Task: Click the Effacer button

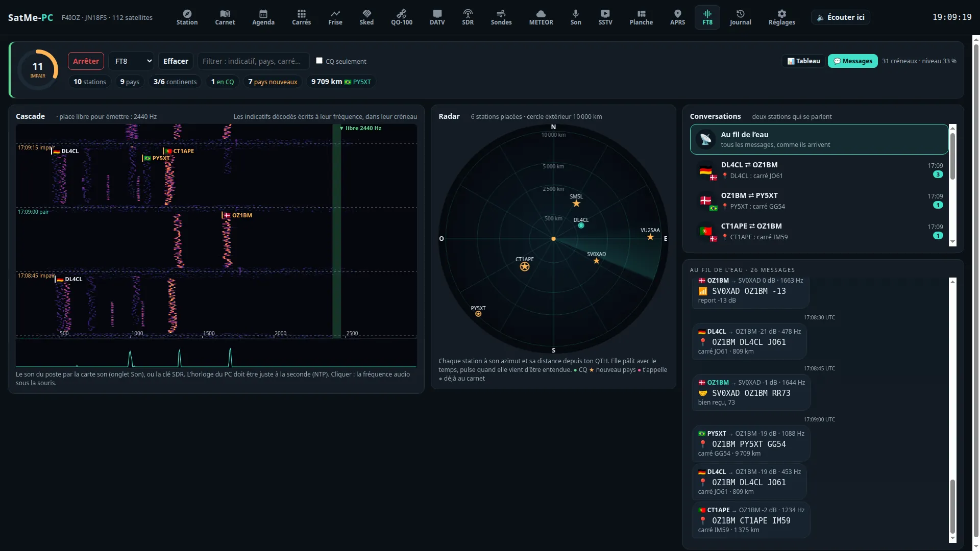Action: point(176,61)
